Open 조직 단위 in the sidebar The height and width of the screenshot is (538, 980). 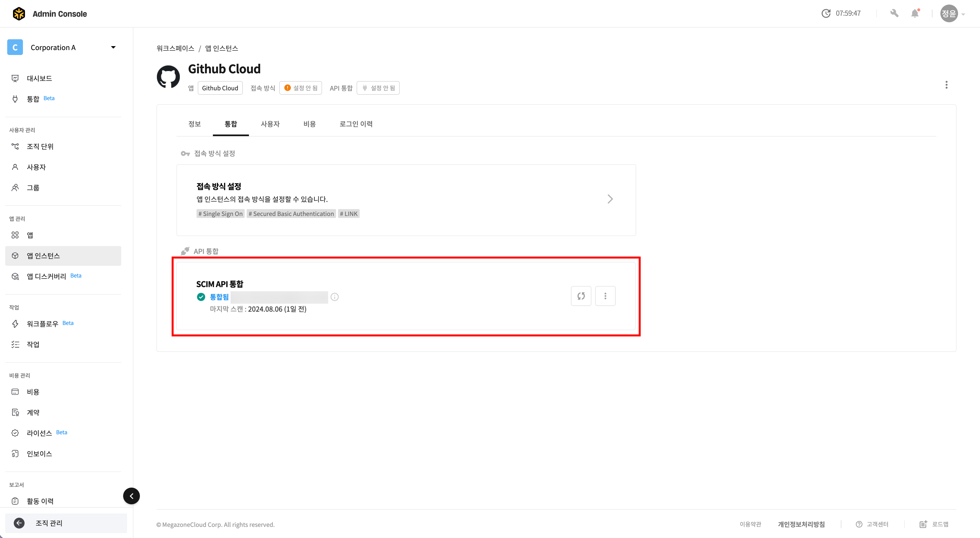[x=63, y=146]
